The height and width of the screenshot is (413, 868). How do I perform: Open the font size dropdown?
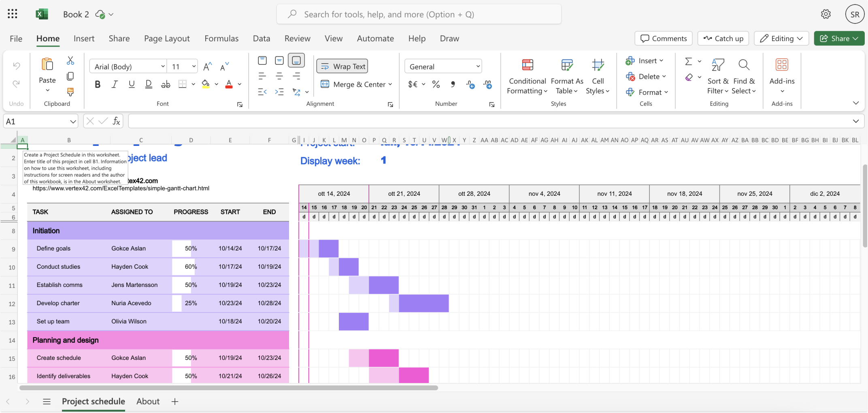[x=193, y=66]
